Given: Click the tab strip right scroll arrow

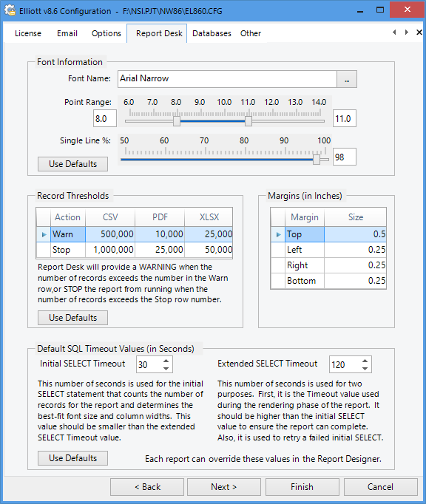Looking at the screenshot, I should pyautogui.click(x=407, y=32).
